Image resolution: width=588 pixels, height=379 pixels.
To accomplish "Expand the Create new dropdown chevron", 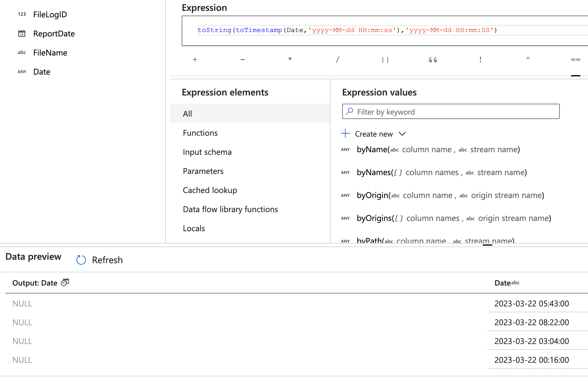I will (402, 134).
